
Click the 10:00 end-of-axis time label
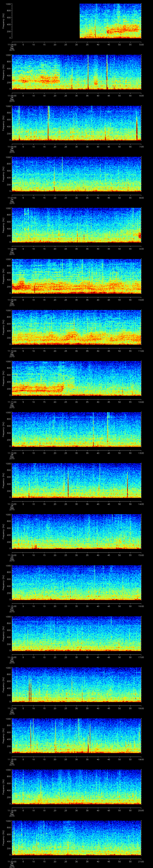pyautogui.click(x=141, y=300)
